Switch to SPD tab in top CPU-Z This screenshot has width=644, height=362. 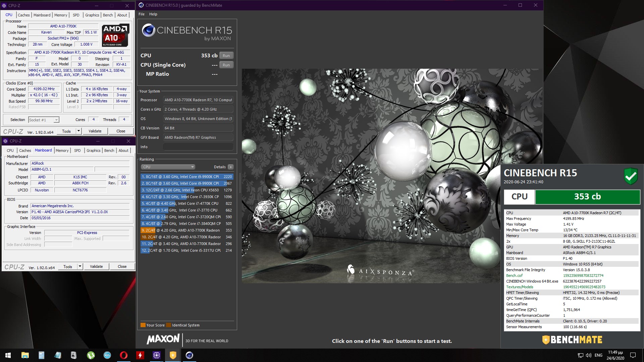click(76, 15)
